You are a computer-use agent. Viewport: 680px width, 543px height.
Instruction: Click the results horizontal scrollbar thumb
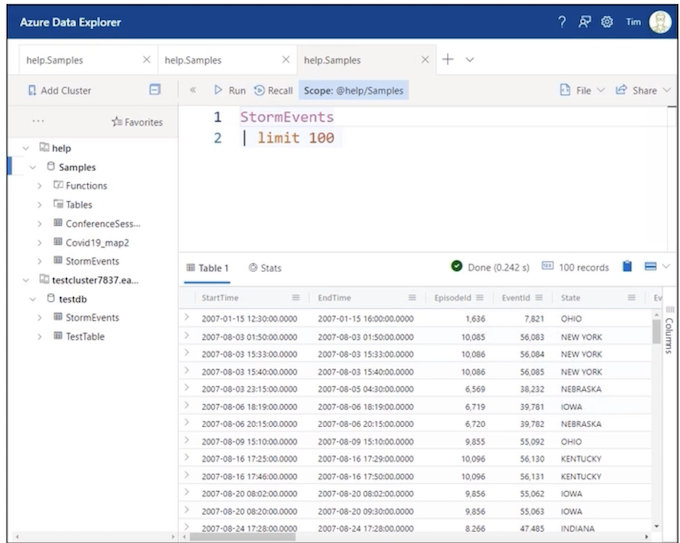coord(243,537)
